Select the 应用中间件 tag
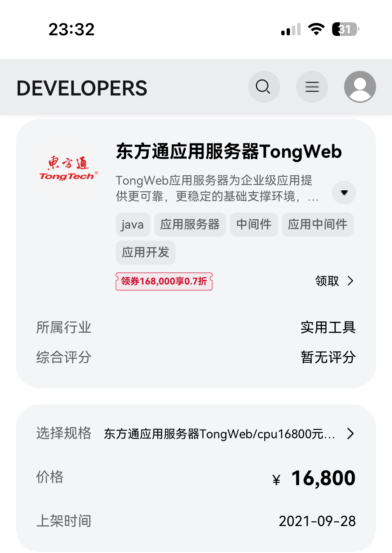This screenshot has height=553, width=392. (318, 225)
